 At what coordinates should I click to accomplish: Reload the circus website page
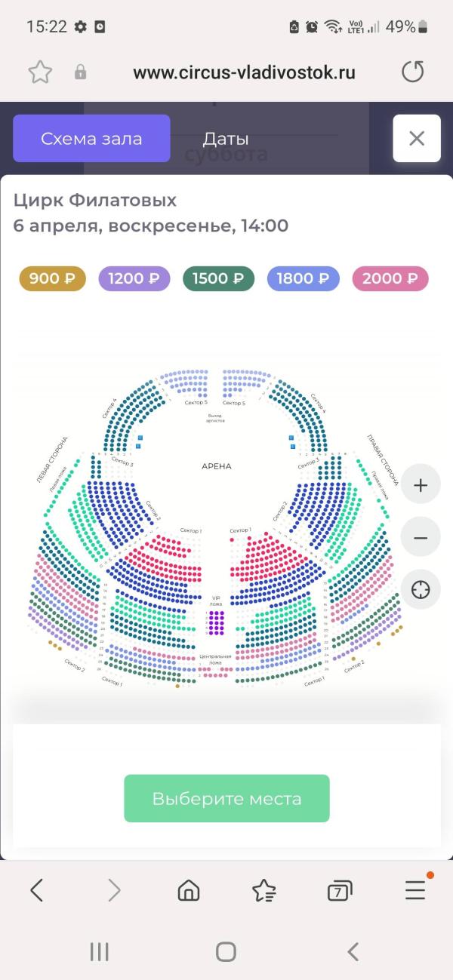pos(412,72)
